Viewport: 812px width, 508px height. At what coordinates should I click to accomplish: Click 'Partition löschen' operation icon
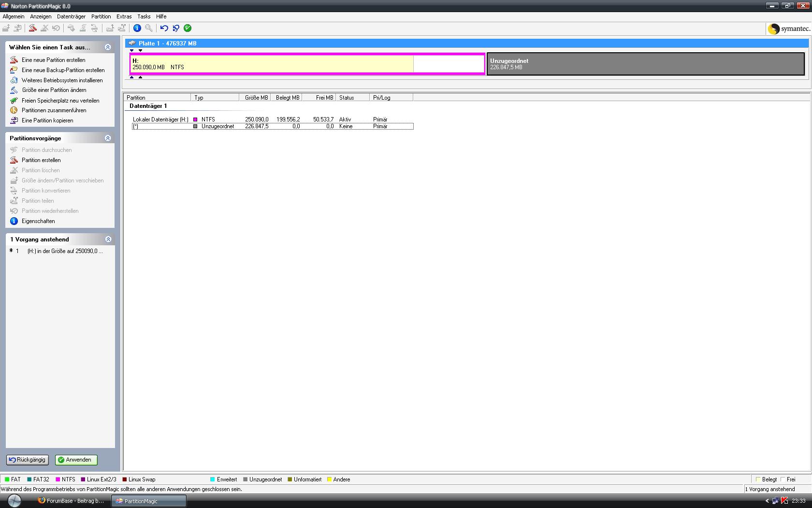(x=14, y=170)
